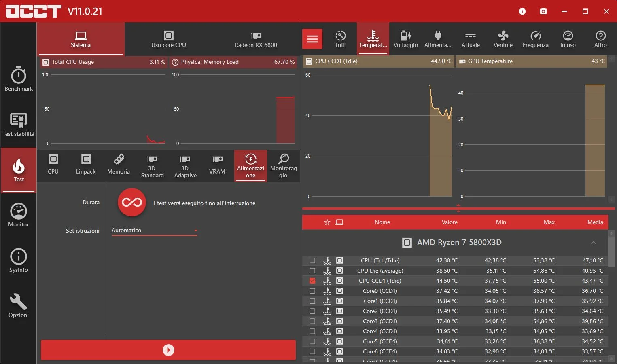Click Core6 (CCD1) temperature icon
The height and width of the screenshot is (364, 617).
pyautogui.click(x=327, y=351)
